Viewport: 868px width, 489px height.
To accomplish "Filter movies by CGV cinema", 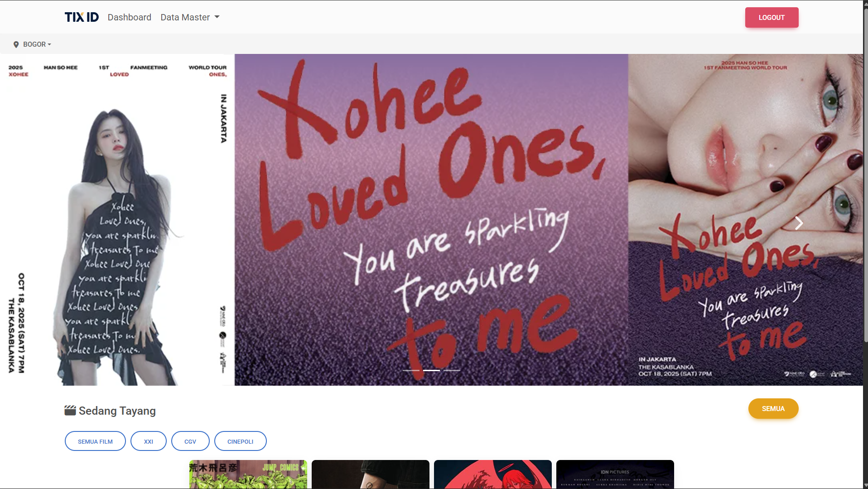I will [190, 441].
